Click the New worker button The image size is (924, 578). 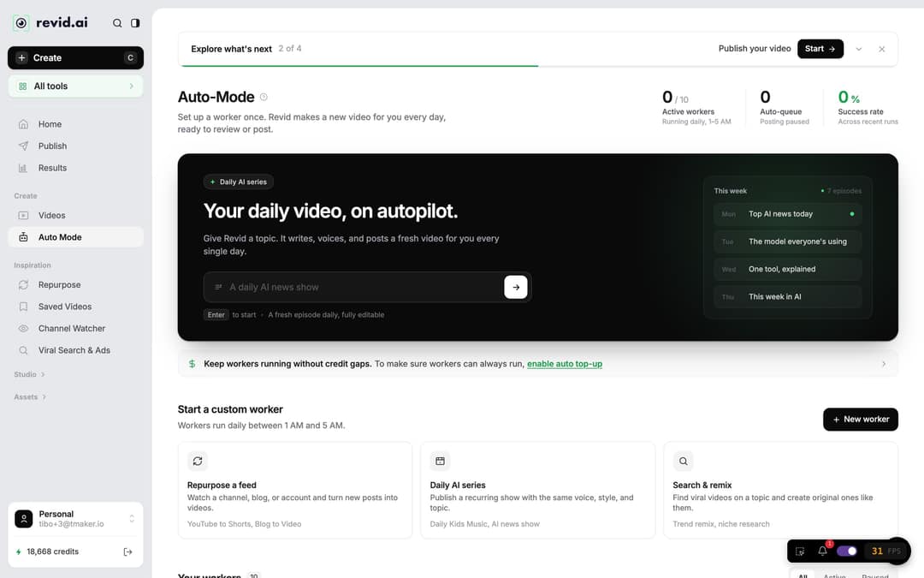click(861, 420)
